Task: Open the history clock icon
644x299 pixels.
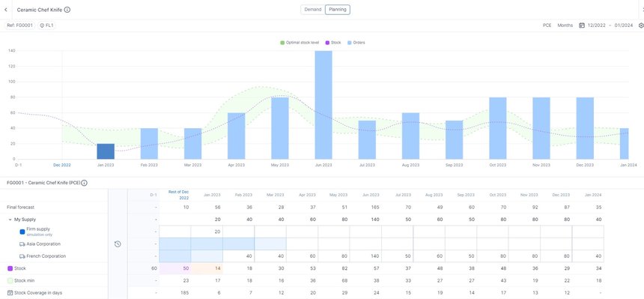Action: (x=118, y=244)
